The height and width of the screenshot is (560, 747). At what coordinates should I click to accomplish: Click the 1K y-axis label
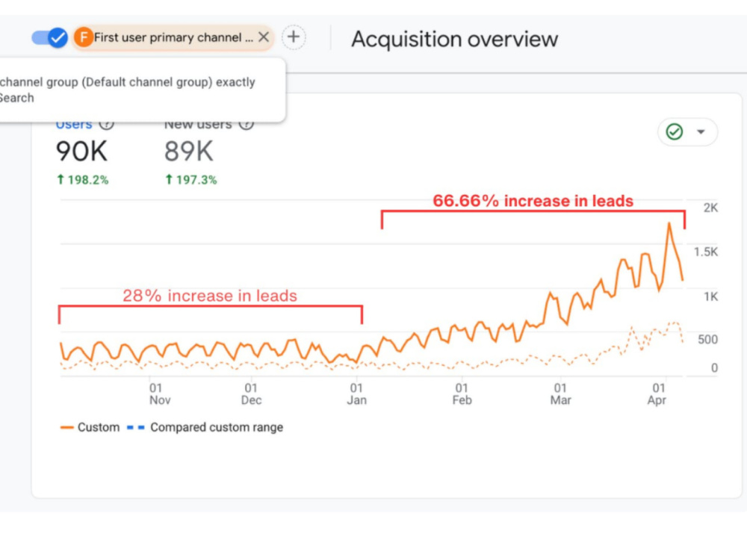(x=711, y=296)
